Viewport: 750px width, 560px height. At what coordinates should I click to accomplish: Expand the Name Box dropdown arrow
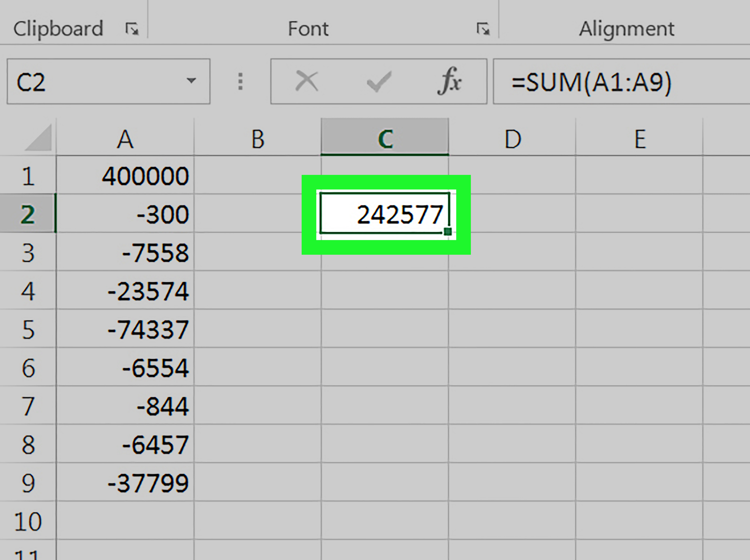[x=191, y=81]
